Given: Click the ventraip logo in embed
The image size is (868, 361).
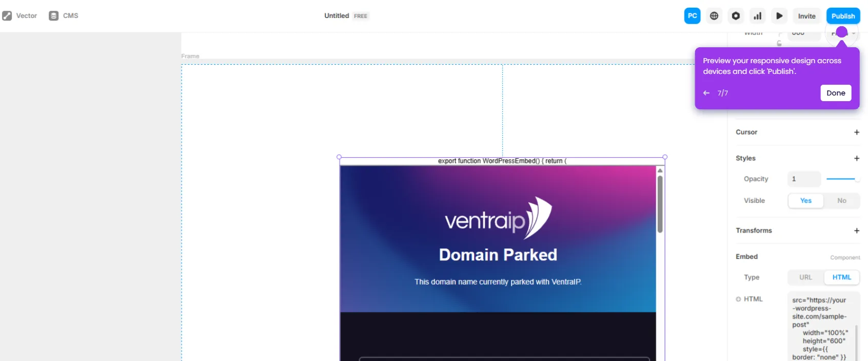Looking at the screenshot, I should [498, 218].
